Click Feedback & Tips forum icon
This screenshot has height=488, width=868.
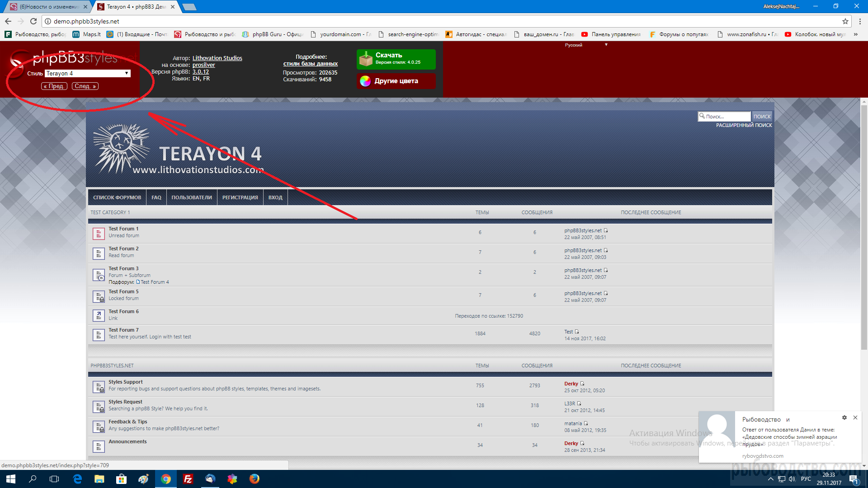[99, 427]
